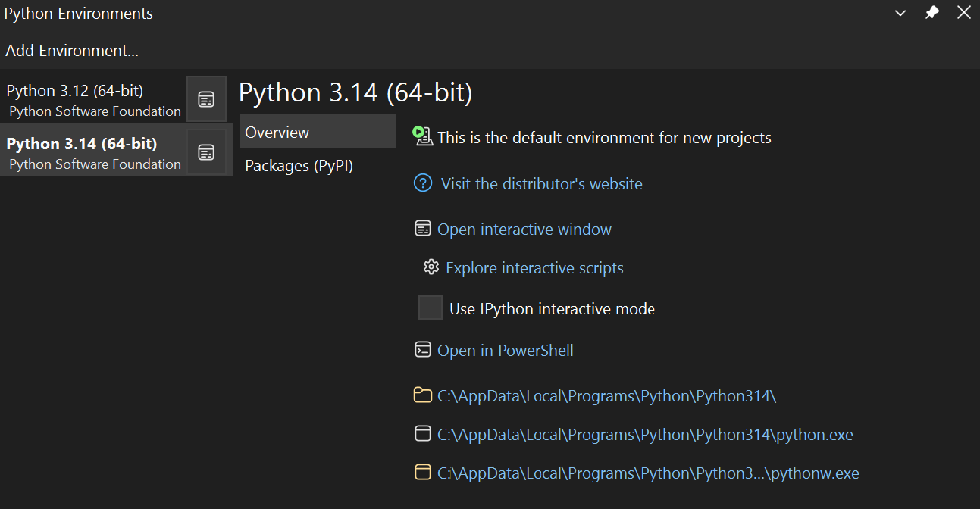980x509 pixels.
Task: Click the folder icon beside the Python314 path
Action: (x=421, y=395)
